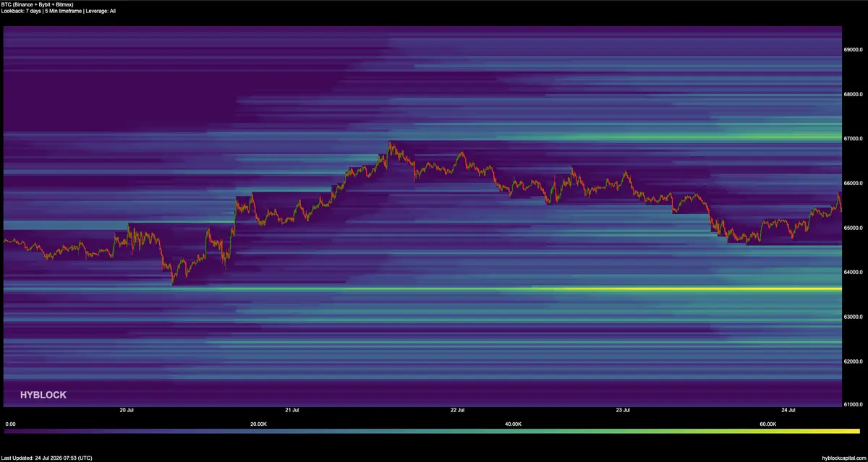Click the "Lookback: 7 days | 5 Min timeframe | Leverage: All" line
The width and height of the screenshot is (868, 462).
[59, 12]
